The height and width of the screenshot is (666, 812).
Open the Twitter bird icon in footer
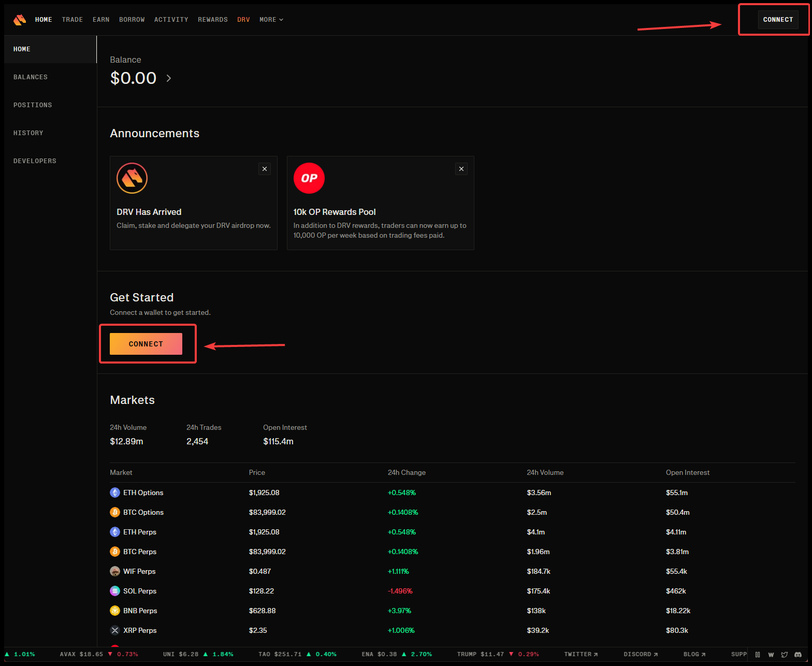[785, 655]
